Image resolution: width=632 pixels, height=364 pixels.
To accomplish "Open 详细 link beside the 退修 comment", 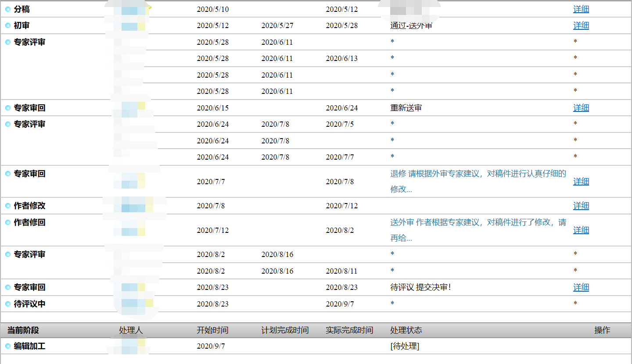I will [581, 182].
